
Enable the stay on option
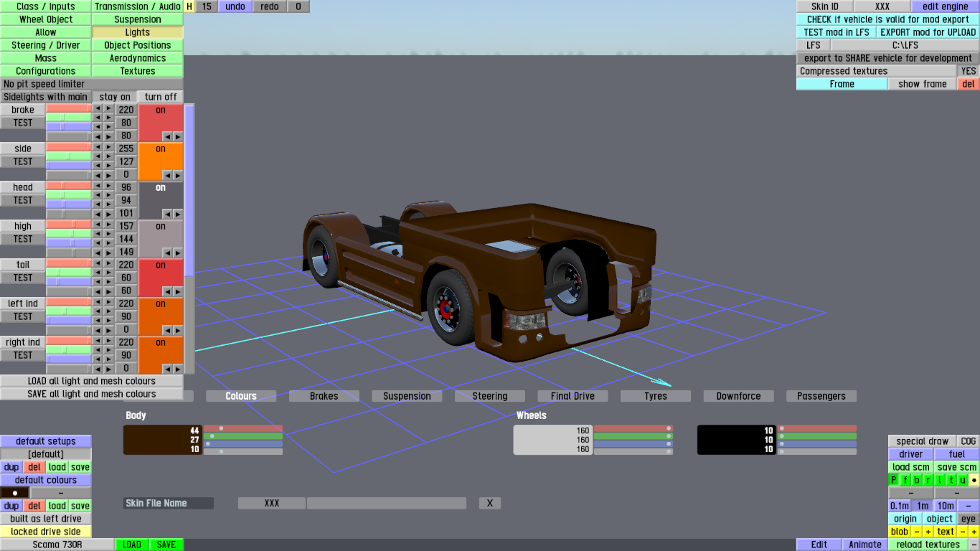click(x=115, y=97)
